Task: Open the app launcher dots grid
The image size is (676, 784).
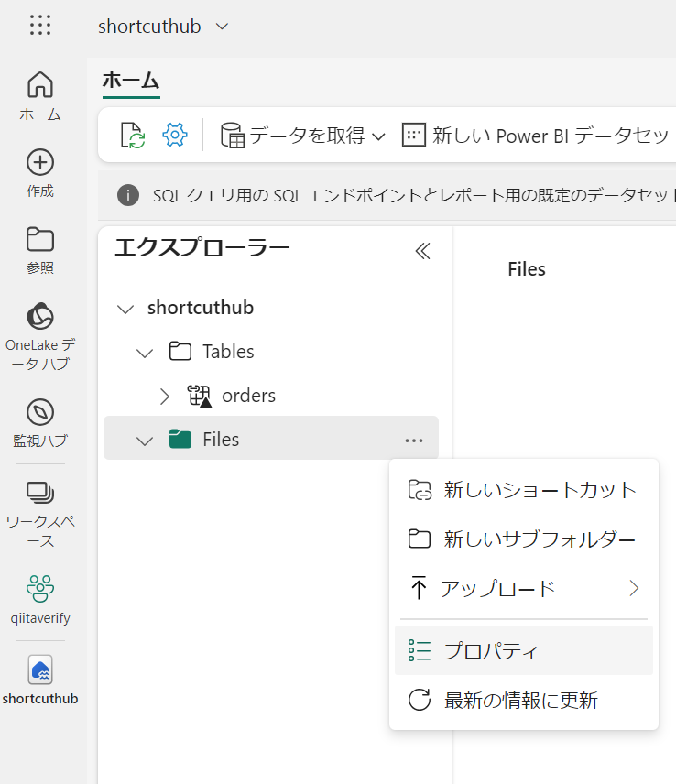Action: pos(40,25)
